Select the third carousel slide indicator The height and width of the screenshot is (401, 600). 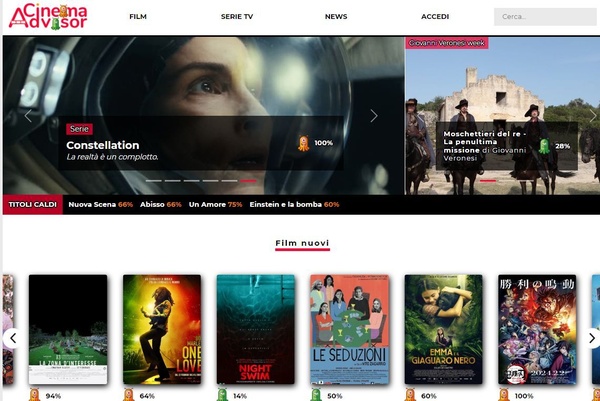(x=191, y=181)
